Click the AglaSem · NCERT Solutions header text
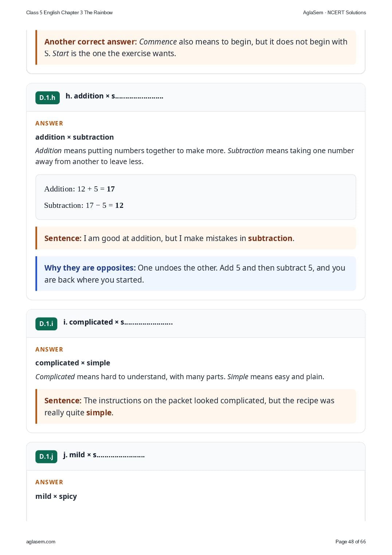 [334, 12]
